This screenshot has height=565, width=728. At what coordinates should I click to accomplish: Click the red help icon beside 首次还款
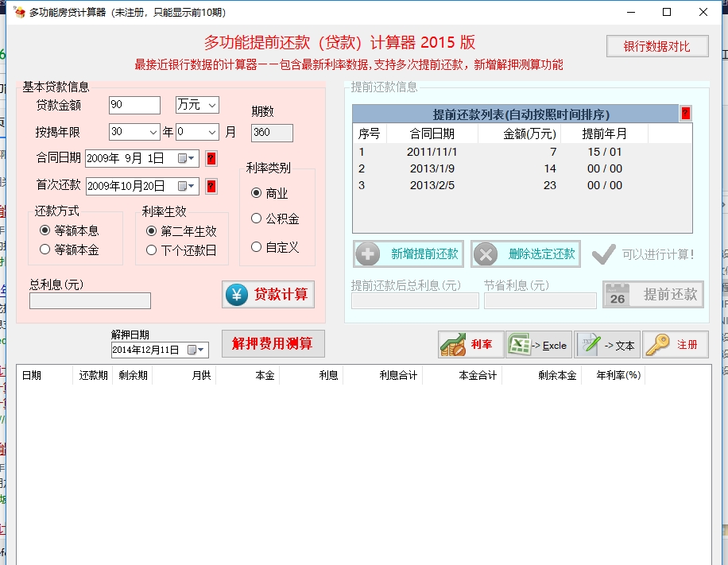211,187
